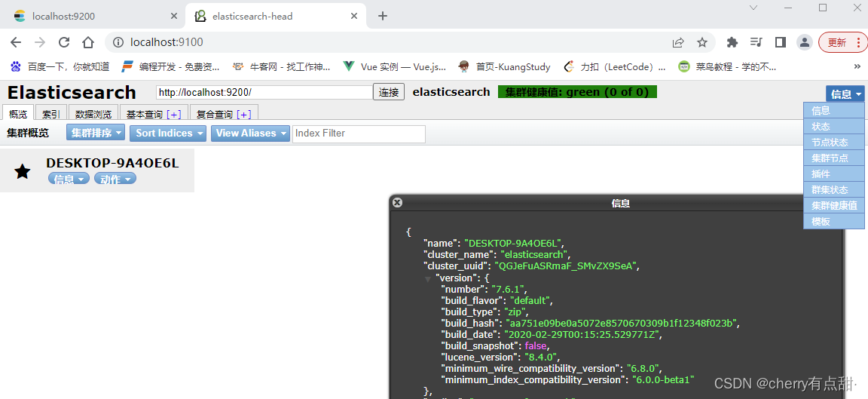Open the 百度一下 bookmark
This screenshot has width=868, height=399.
click(x=60, y=67)
